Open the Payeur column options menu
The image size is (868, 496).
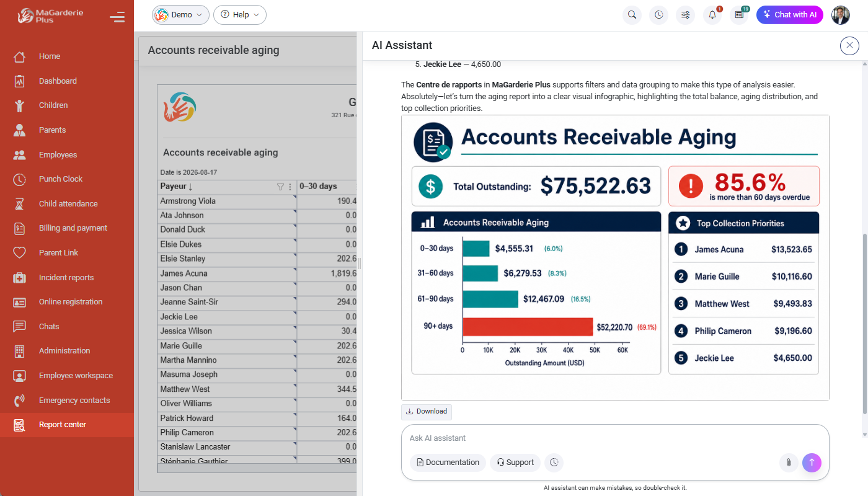click(x=290, y=187)
